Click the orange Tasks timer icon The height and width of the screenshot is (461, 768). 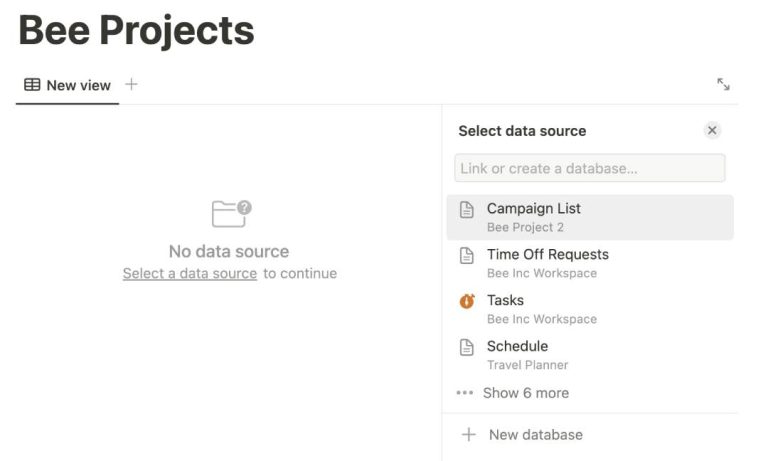tap(466, 301)
